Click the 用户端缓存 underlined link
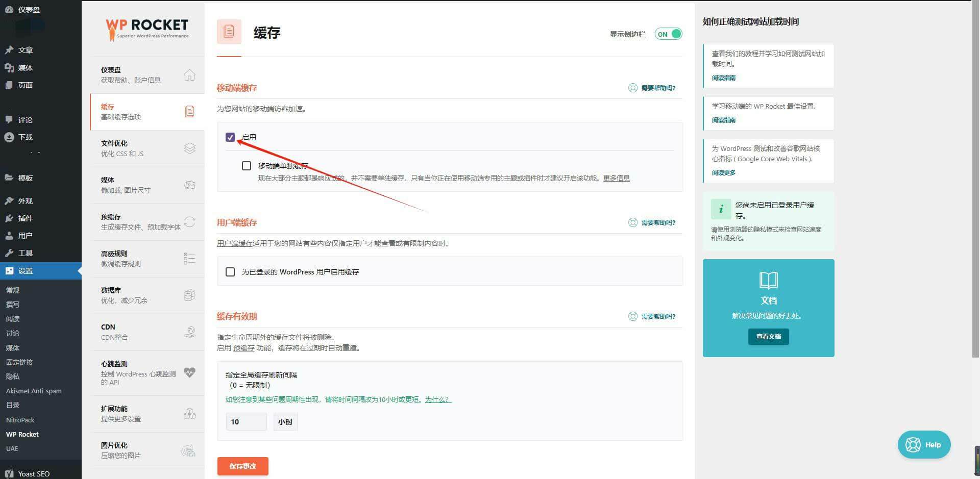This screenshot has width=980, height=479. pos(235,243)
